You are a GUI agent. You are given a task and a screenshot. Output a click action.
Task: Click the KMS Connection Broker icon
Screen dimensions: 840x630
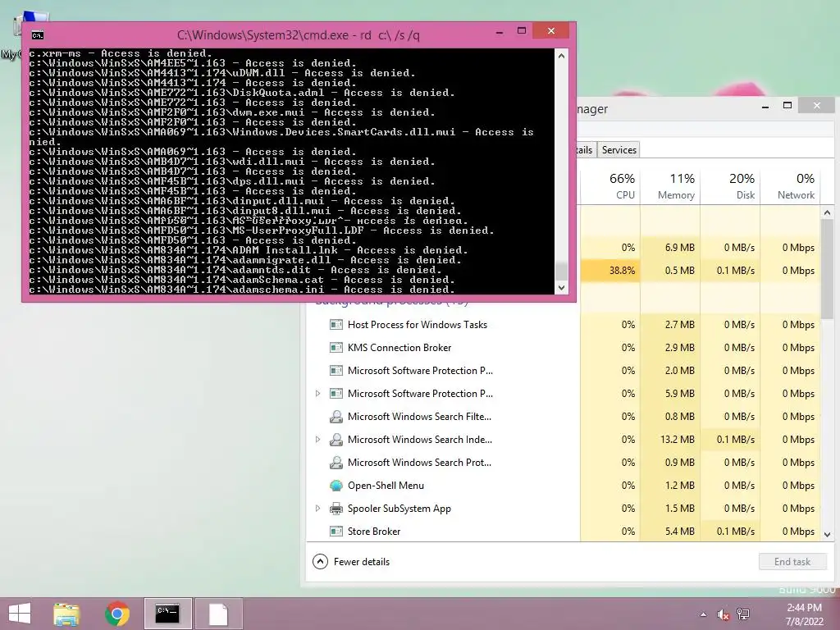pos(336,348)
